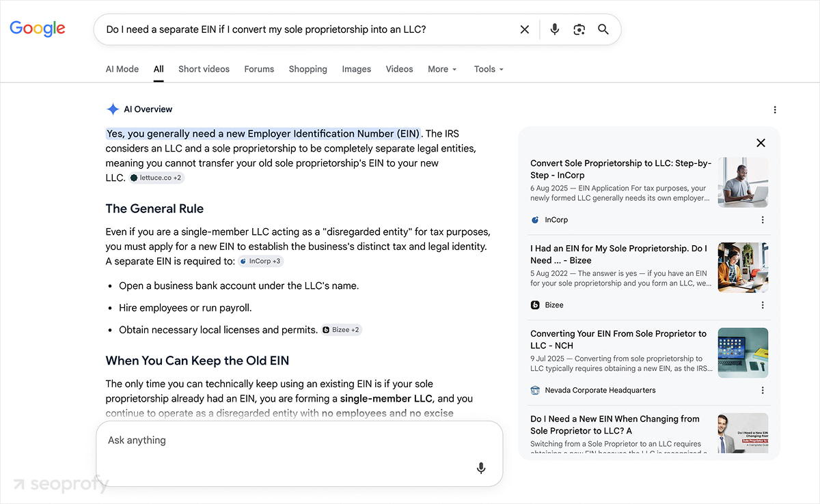This screenshot has height=504, width=820.
Task: Click the InCorp article thumbnail image
Action: 743,182
